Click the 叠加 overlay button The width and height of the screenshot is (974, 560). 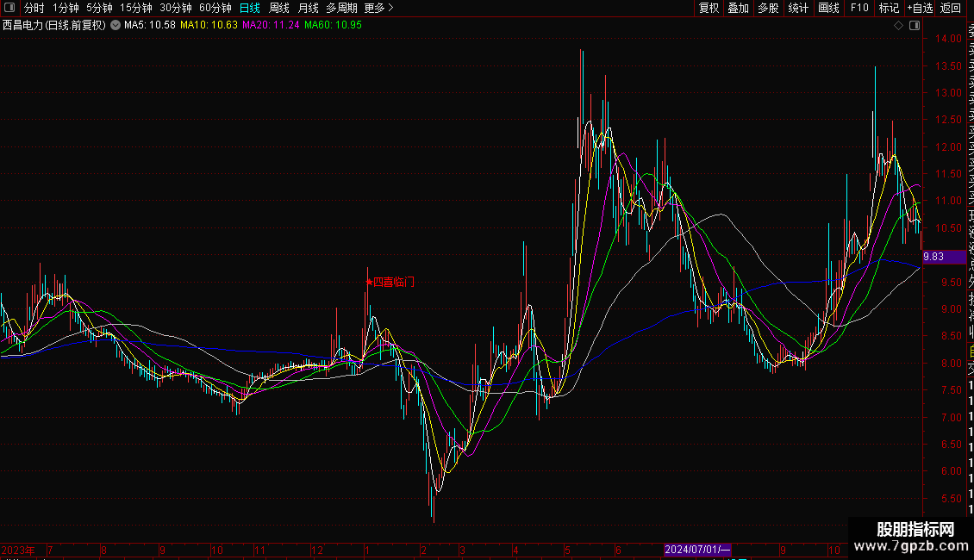[x=739, y=8]
